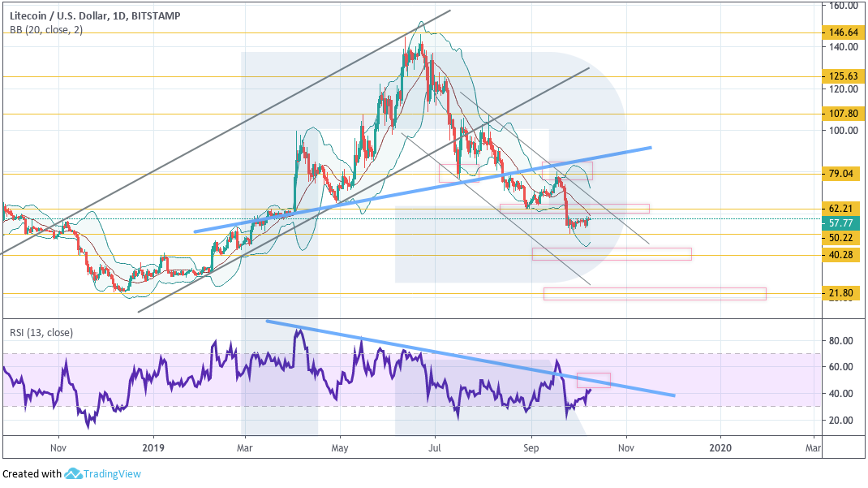Image resolution: width=868 pixels, height=488 pixels.
Task: Click the 40.28 support level label
Action: 844,255
